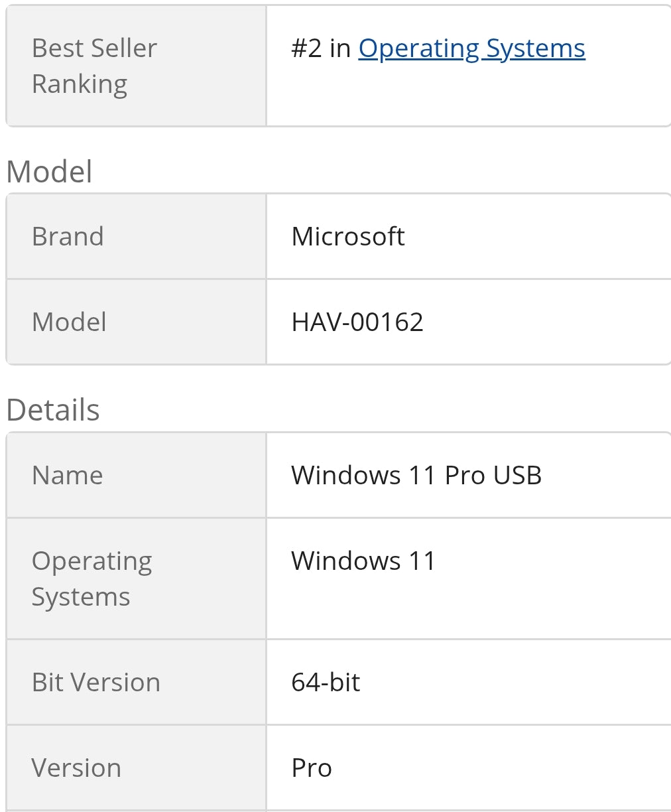Screen dimensions: 671x812
Task: Select the Windows 11 Pro USB text
Action: coord(416,476)
